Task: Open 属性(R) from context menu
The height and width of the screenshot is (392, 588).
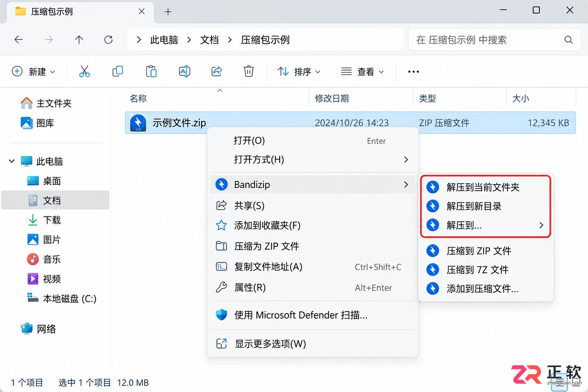Action: 312,288
